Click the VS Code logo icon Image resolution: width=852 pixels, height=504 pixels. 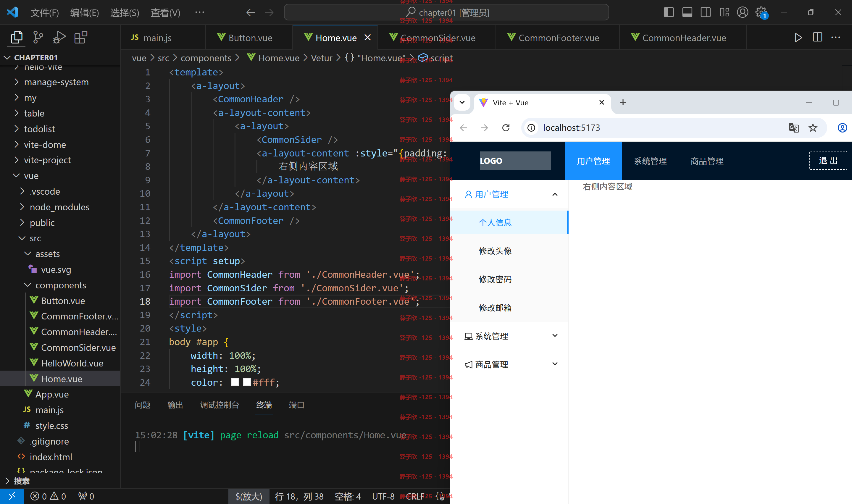click(12, 12)
